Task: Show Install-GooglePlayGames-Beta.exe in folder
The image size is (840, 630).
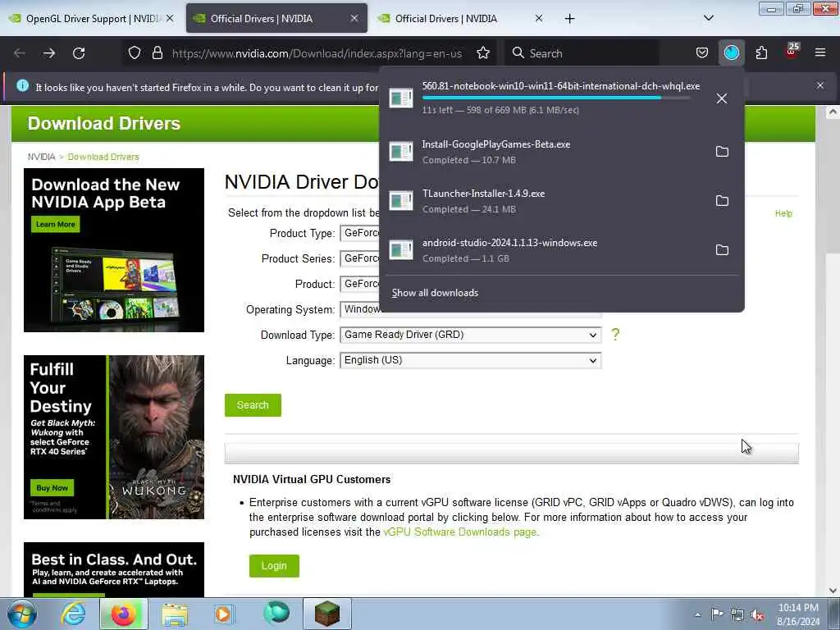Action: tap(722, 152)
